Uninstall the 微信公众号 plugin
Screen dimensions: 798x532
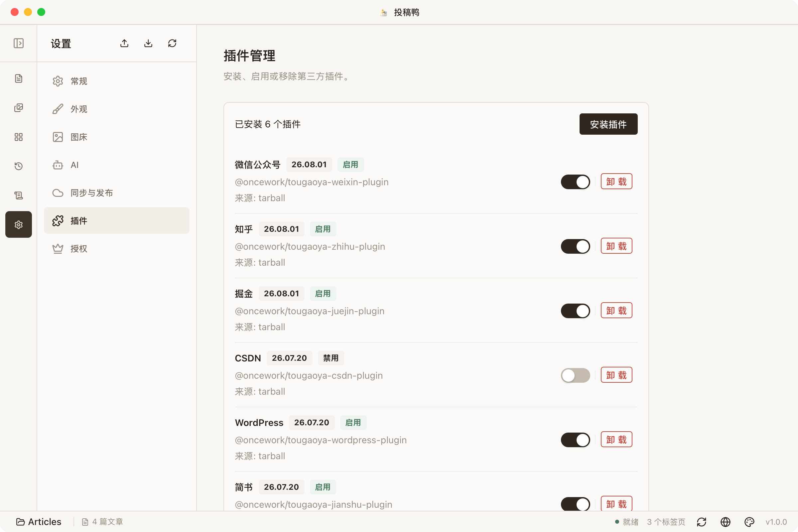616,182
